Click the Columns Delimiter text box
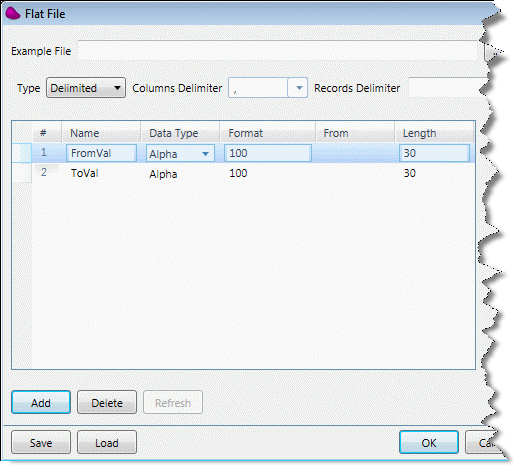 pyautogui.click(x=258, y=88)
